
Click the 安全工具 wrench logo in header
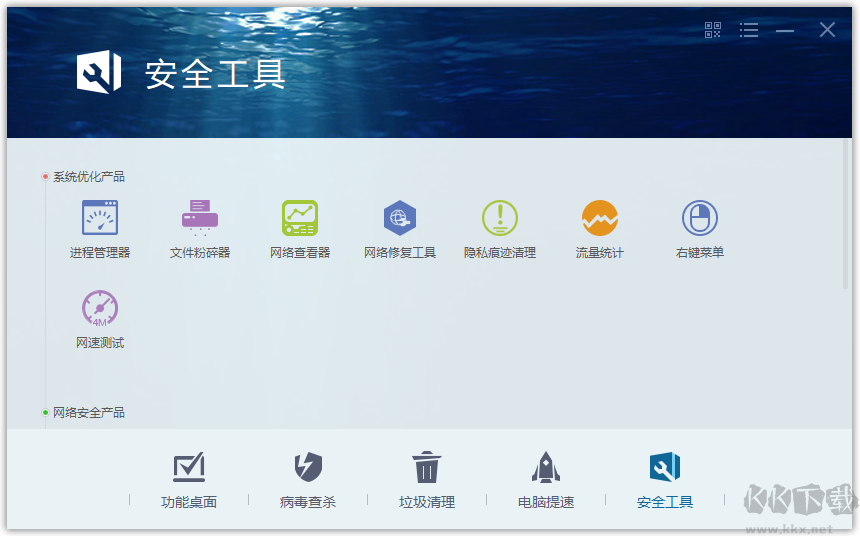99,72
